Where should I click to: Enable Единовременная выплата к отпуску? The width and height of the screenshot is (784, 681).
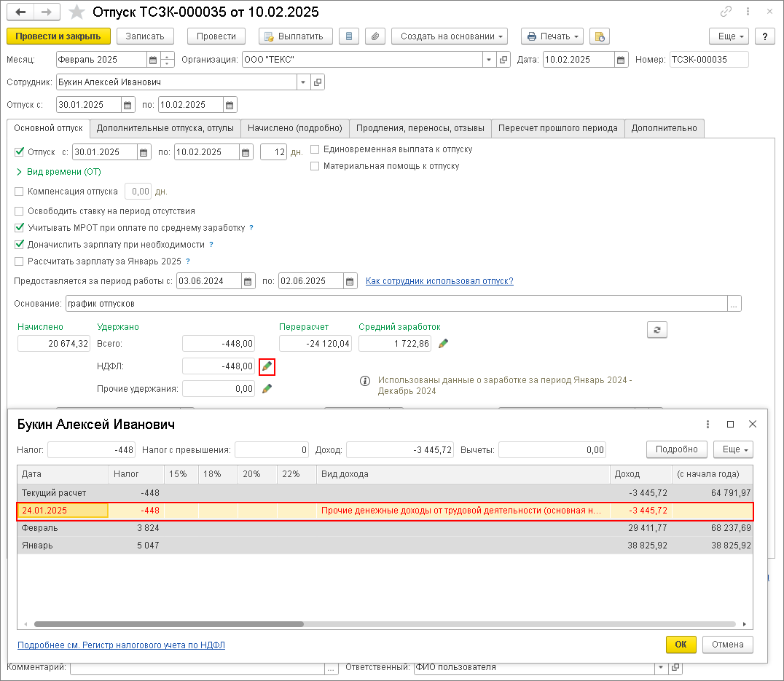(x=315, y=149)
